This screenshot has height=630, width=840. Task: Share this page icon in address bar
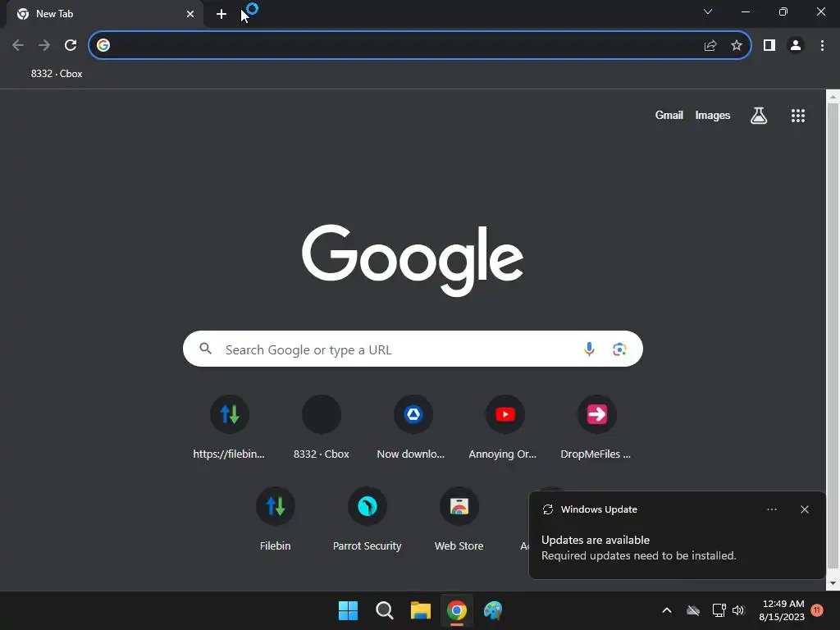(x=710, y=46)
